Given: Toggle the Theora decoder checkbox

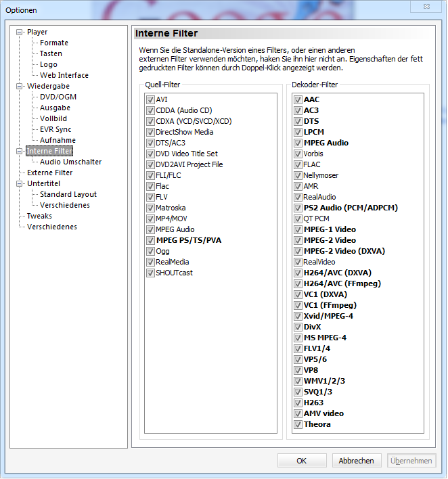Looking at the screenshot, I should [x=298, y=424].
